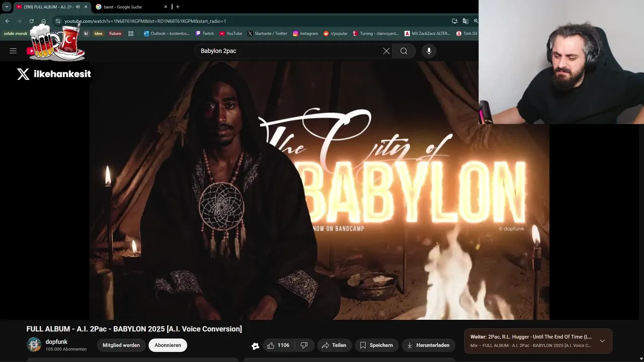Download video with Herunterladen
Viewport: 644px width, 362px height.
pyautogui.click(x=428, y=345)
